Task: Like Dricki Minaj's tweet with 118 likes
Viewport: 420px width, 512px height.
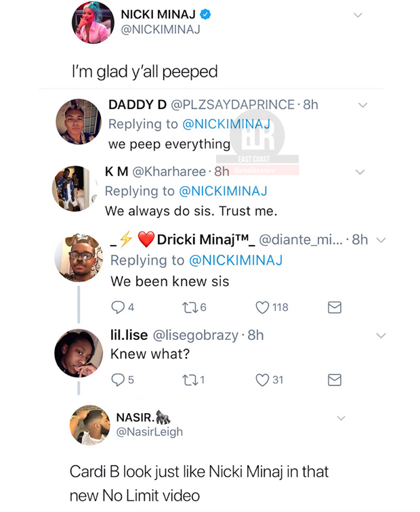Action: [263, 307]
